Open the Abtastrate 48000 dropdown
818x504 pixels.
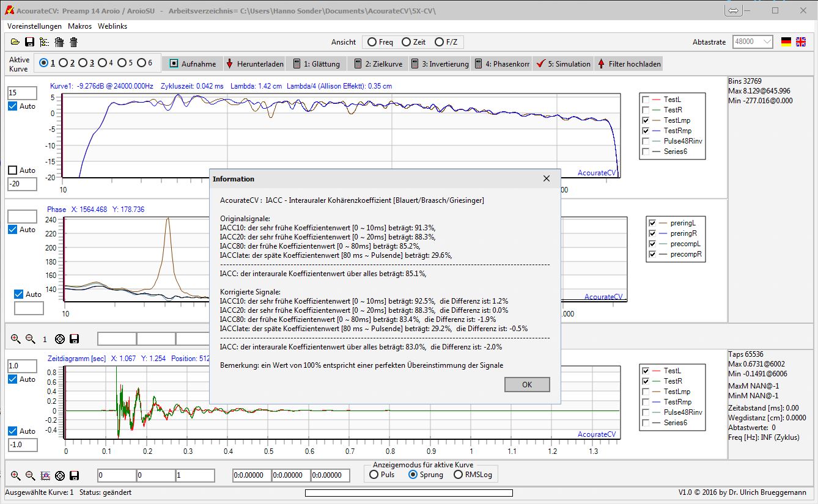[752, 42]
